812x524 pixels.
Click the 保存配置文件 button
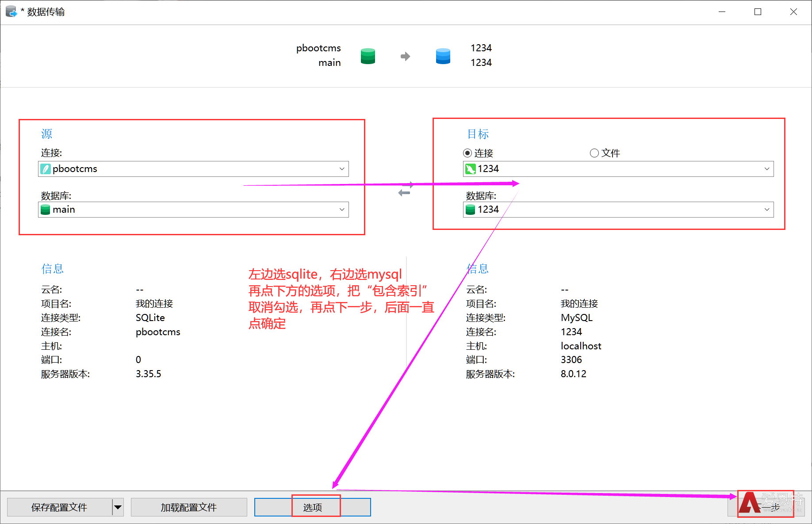(x=60, y=507)
